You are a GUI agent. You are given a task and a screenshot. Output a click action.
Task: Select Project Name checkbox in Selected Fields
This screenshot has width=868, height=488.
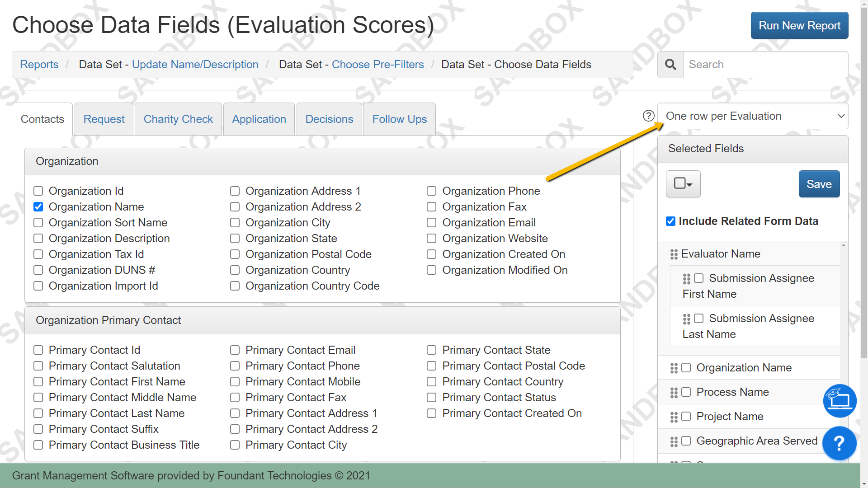(686, 417)
